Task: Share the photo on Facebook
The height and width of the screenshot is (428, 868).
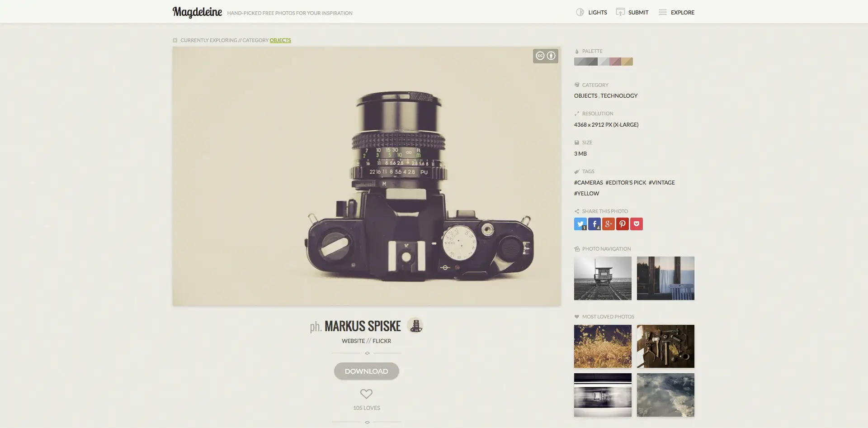Action: pos(594,224)
